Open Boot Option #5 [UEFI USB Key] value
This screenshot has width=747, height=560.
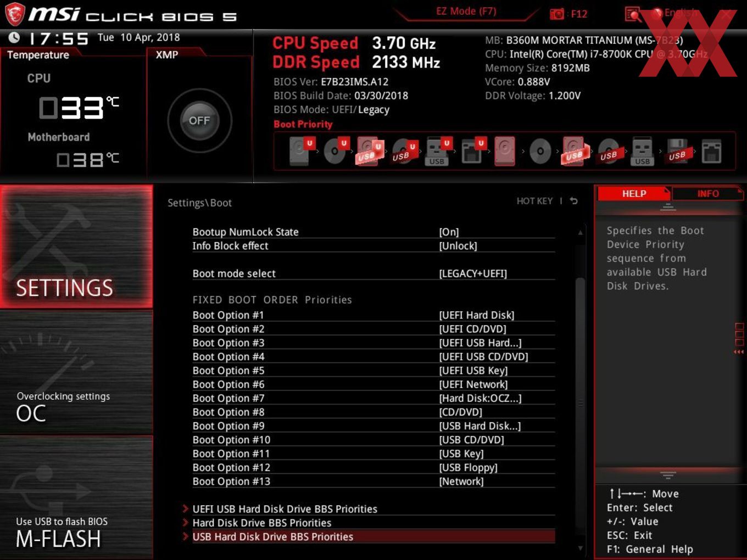(x=473, y=371)
